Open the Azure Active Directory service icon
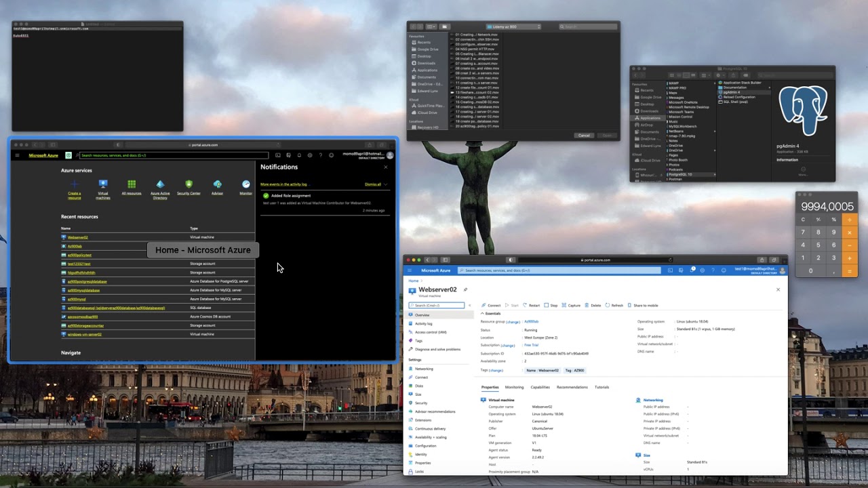The image size is (868, 488). click(160, 184)
